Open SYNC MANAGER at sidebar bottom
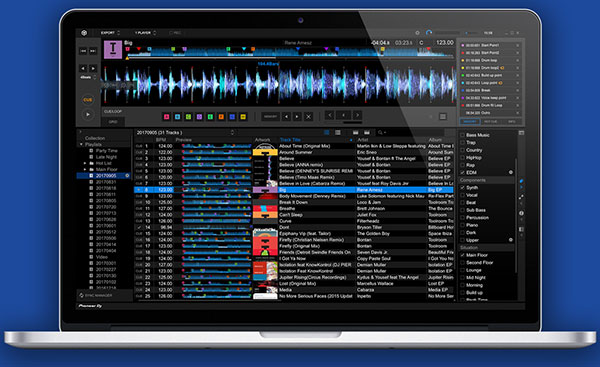Screen dimensions: 600x367 tap(96, 295)
